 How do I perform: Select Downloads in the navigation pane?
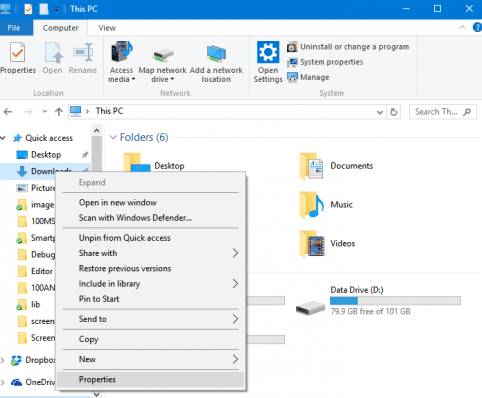[45, 171]
